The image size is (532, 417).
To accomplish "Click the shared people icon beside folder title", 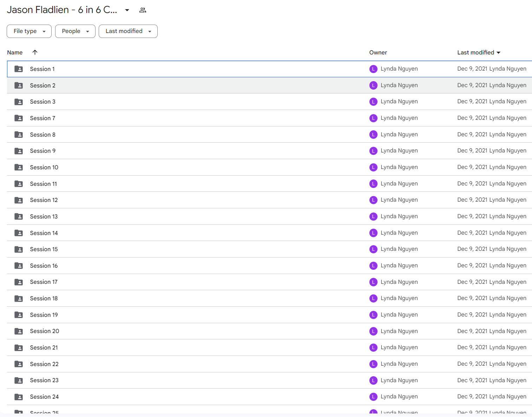I will 143,10.
